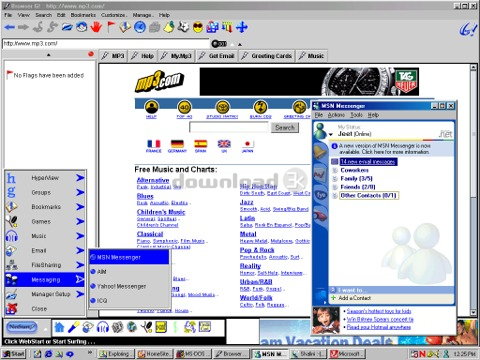The width and height of the screenshot is (480, 360).
Task: Open the Bookmarks menu
Action: click(x=83, y=15)
